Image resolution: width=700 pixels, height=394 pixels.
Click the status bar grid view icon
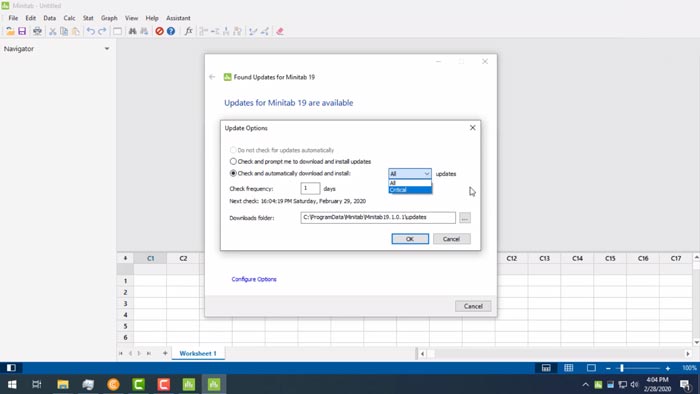tap(568, 368)
